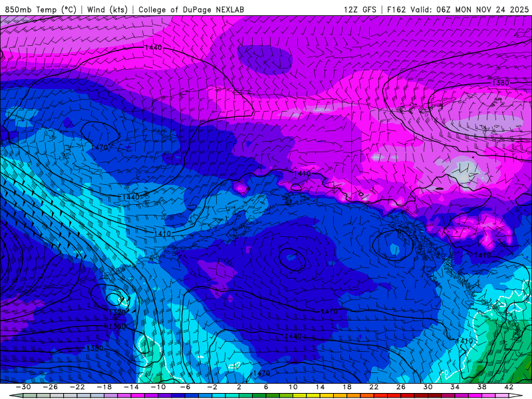Click the "18" color scale label
The width and height of the screenshot is (532, 399).
tap(346, 387)
